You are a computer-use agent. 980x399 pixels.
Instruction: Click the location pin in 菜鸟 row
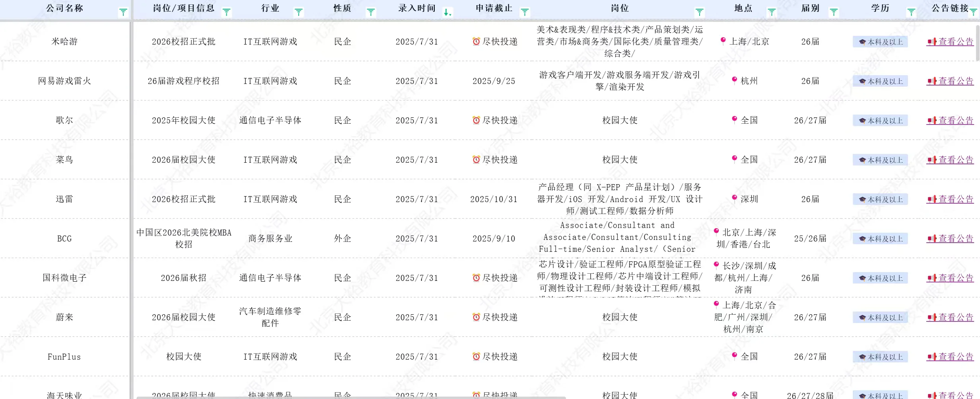click(x=734, y=159)
